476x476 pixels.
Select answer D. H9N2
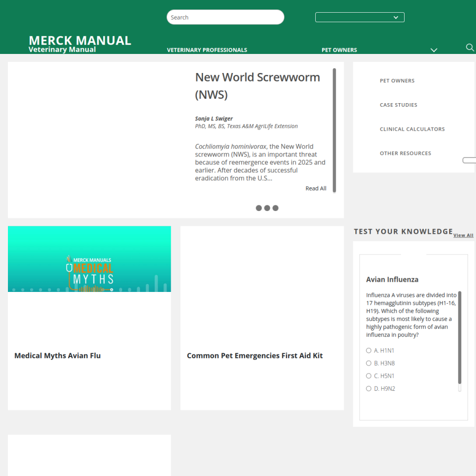point(369,389)
